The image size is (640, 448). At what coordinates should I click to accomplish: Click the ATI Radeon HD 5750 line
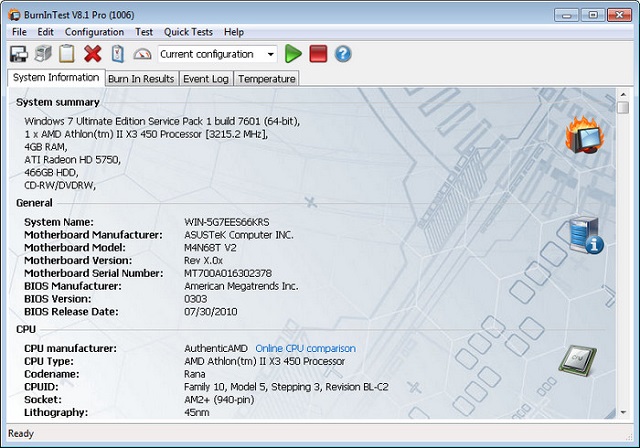tap(73, 160)
